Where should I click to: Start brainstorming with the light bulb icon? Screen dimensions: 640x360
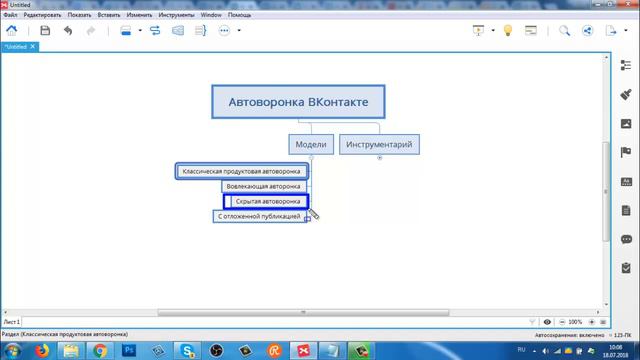tap(508, 30)
